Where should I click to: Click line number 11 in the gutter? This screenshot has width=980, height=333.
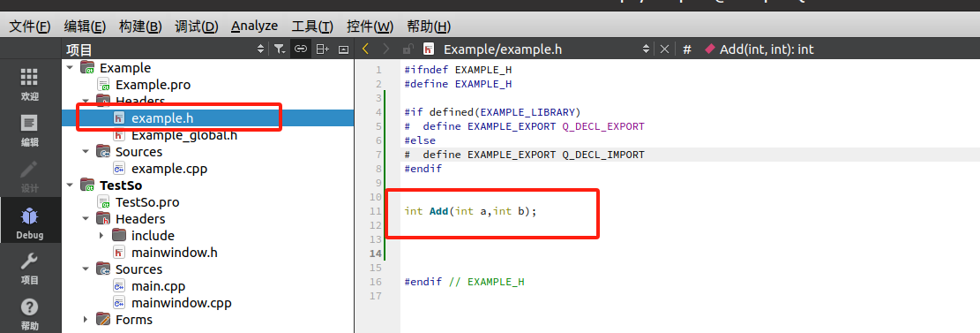376,211
